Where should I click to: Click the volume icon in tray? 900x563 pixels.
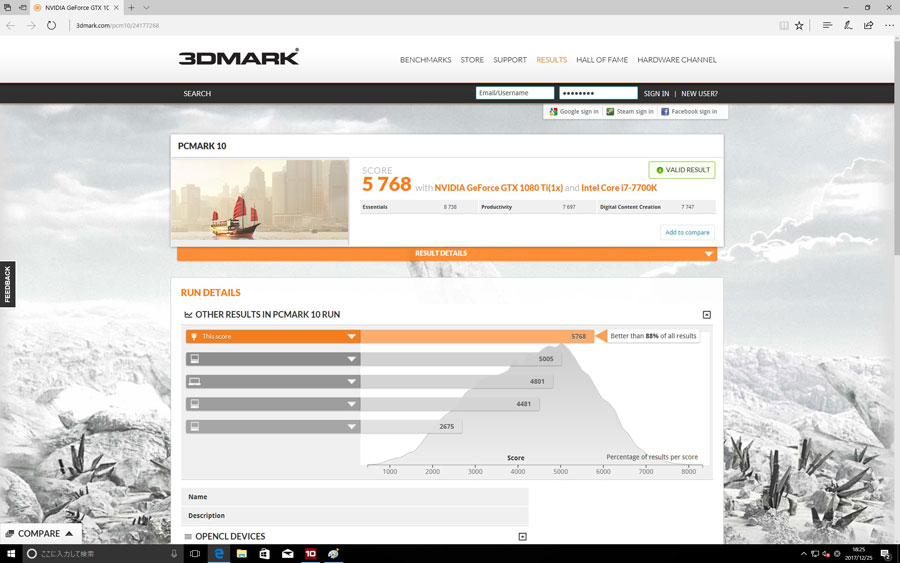coord(826,554)
